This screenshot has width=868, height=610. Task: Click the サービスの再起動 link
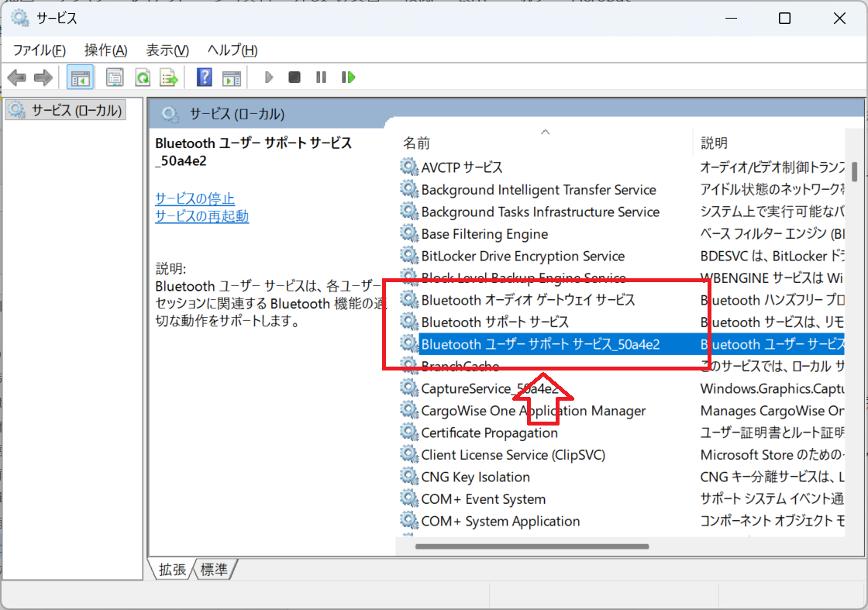pos(204,216)
